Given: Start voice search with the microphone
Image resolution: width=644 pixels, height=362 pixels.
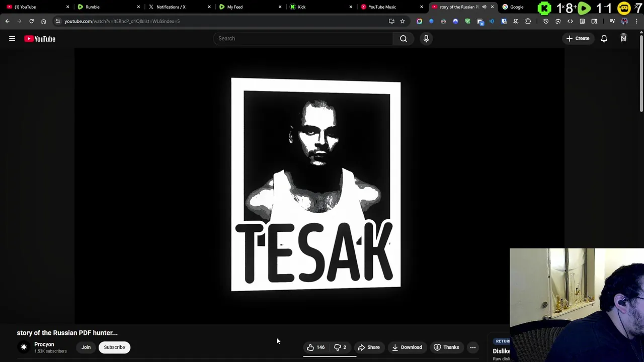Looking at the screenshot, I should (426, 38).
